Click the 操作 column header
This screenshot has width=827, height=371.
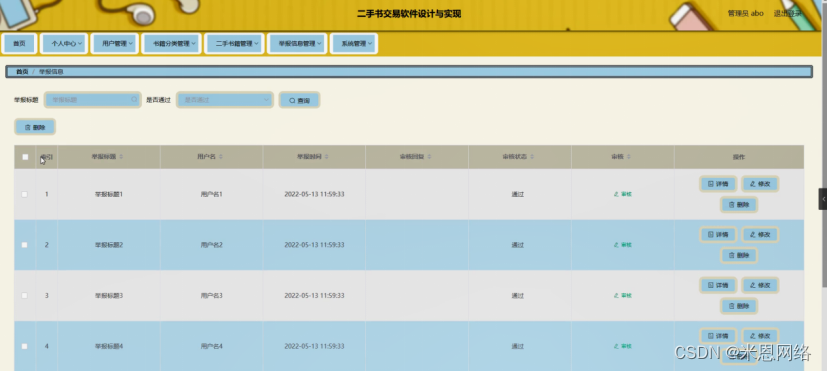pos(738,157)
